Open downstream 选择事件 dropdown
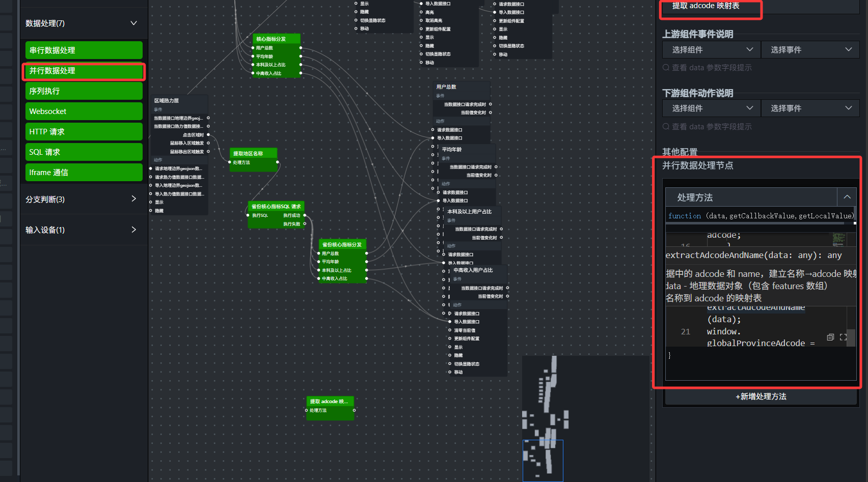 pyautogui.click(x=810, y=108)
